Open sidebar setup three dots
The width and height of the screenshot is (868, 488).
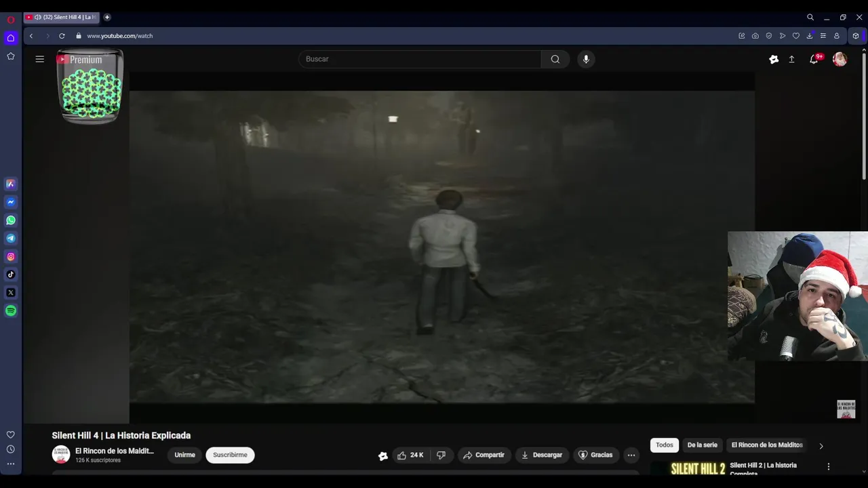tap(11, 464)
